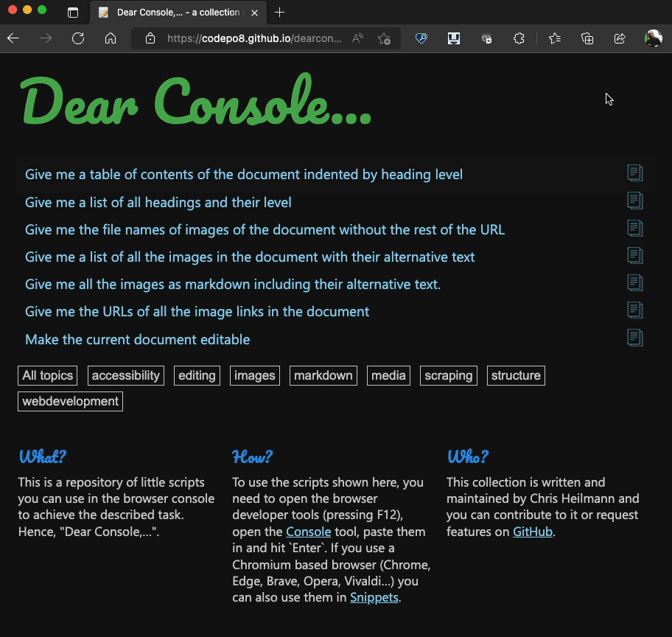Follow the GitHub link
The image size is (672, 637).
click(x=532, y=531)
